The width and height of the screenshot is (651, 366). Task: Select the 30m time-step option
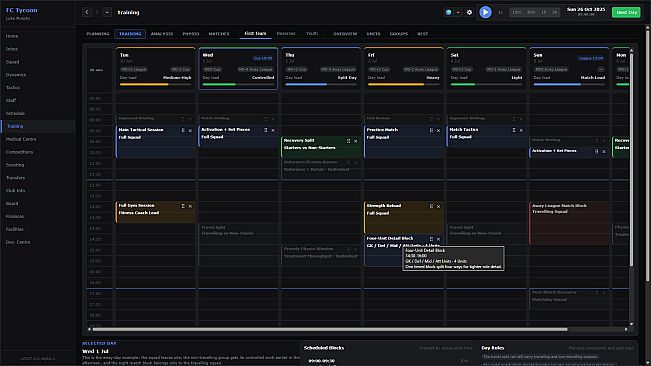pyautogui.click(x=531, y=12)
